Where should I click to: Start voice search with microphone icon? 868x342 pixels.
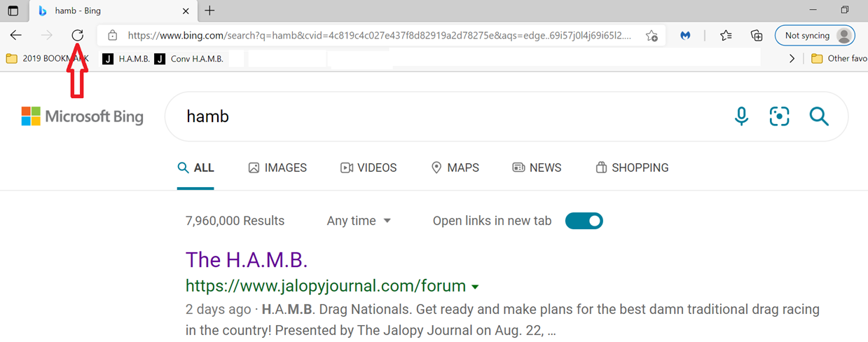(741, 116)
